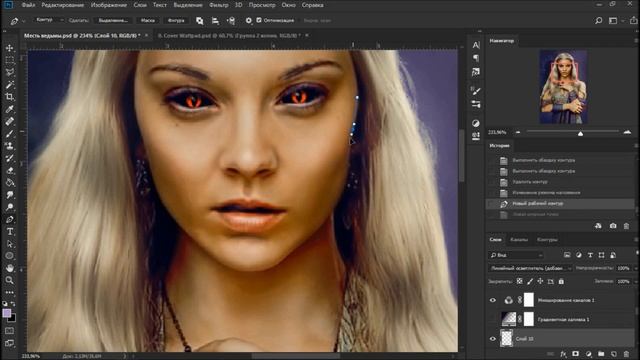
Task: Select the Lasso tool
Action: tap(9, 73)
